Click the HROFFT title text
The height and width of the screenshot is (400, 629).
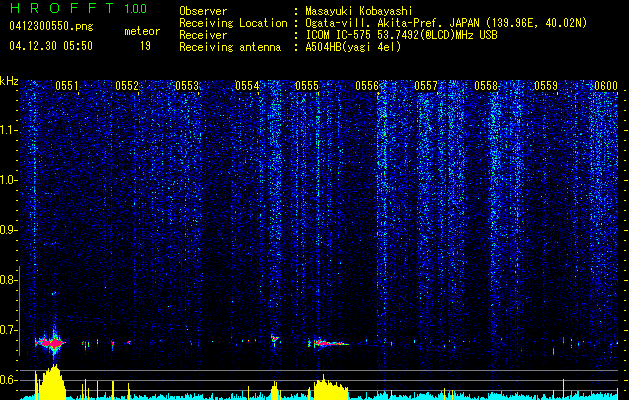[x=63, y=8]
